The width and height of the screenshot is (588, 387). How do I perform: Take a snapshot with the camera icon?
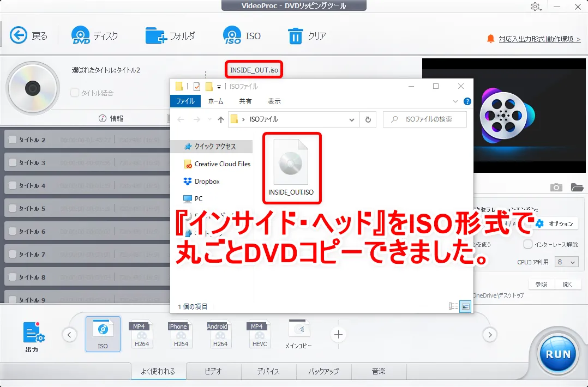click(556, 188)
